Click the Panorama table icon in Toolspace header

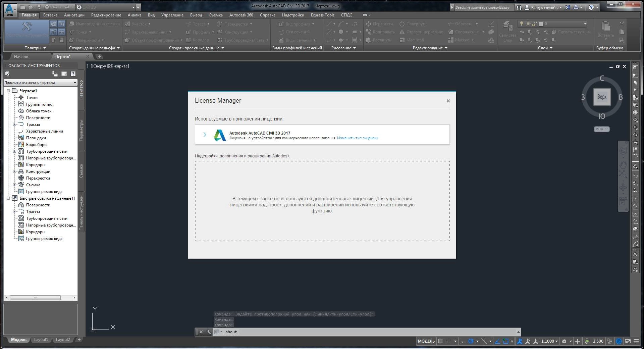pos(64,74)
